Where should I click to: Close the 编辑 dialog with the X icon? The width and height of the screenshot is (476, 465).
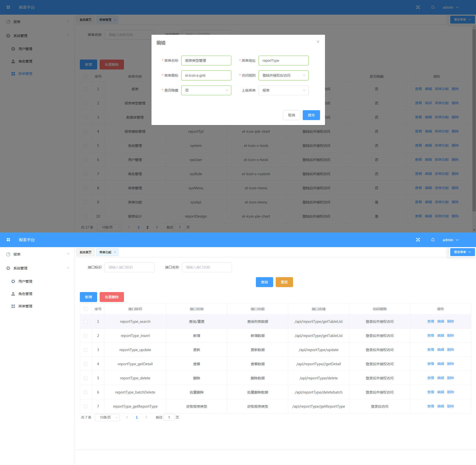tap(318, 42)
